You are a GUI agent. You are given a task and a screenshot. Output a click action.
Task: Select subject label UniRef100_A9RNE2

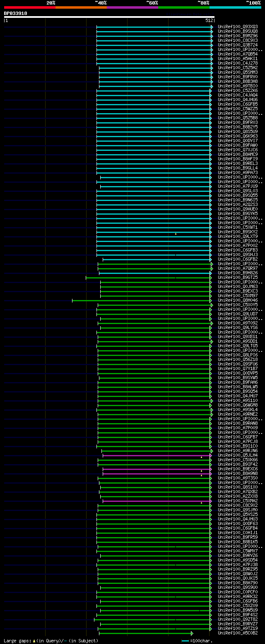(238, 414)
